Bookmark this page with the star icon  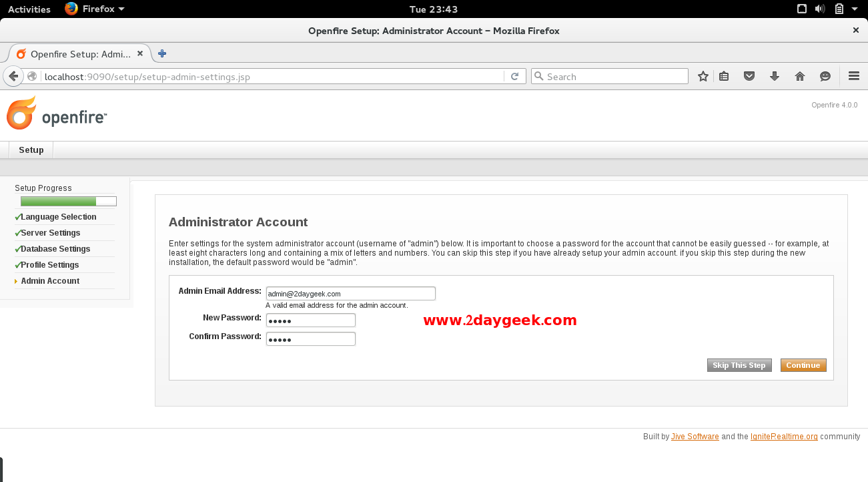[x=703, y=76]
